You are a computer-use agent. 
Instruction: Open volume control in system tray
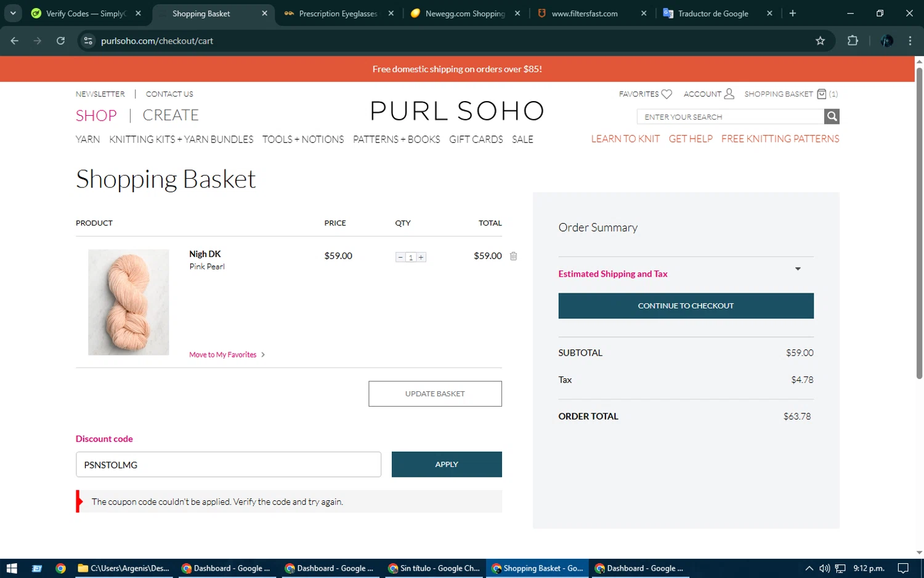825,568
